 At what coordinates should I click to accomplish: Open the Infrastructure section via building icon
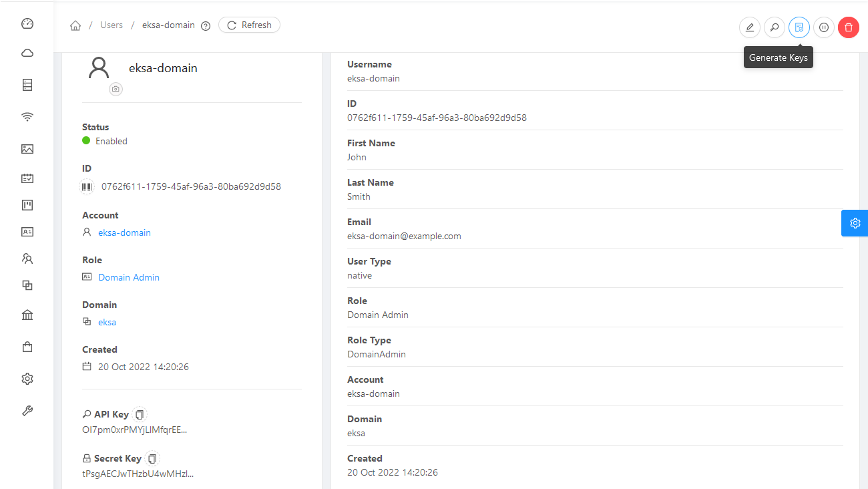pos(27,314)
